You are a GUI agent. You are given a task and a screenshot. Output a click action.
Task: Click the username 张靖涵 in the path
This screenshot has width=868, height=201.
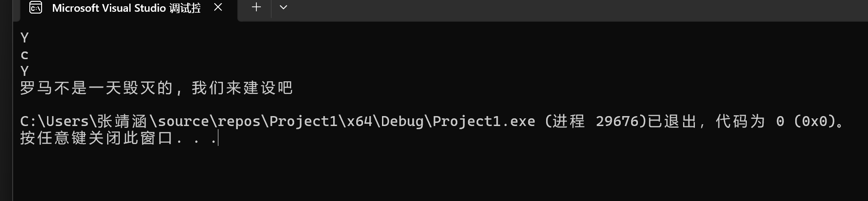(122, 121)
